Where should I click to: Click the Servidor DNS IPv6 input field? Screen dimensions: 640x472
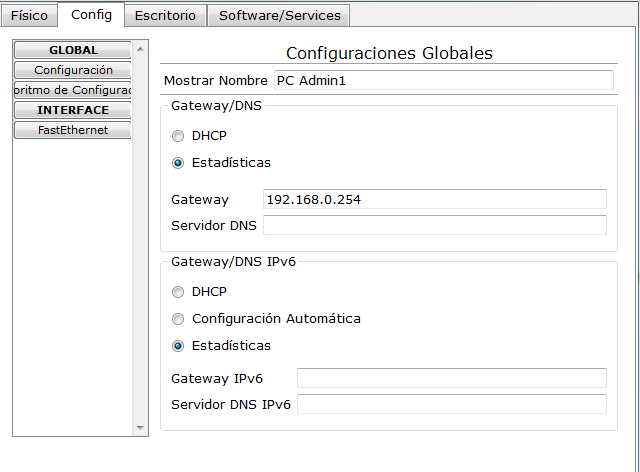451,404
